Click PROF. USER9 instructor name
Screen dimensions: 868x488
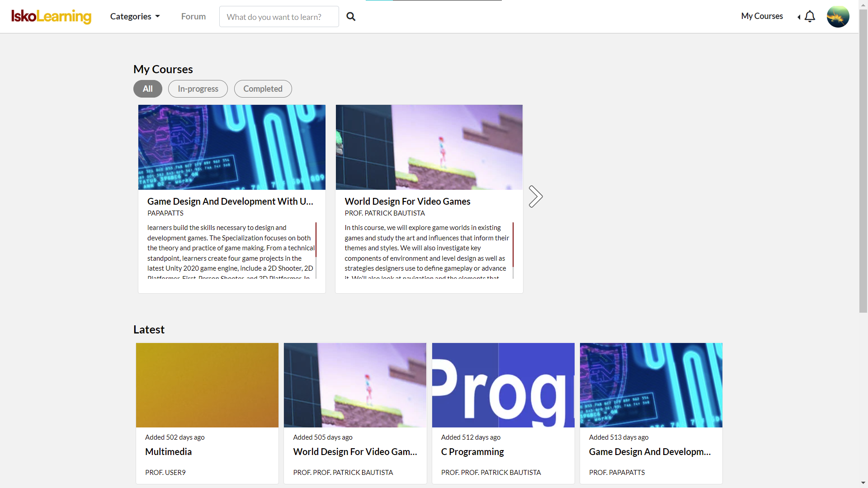pos(165,473)
